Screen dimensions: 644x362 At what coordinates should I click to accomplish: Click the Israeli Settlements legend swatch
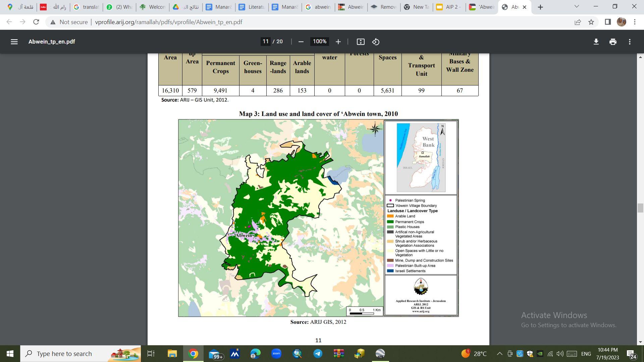(390, 271)
